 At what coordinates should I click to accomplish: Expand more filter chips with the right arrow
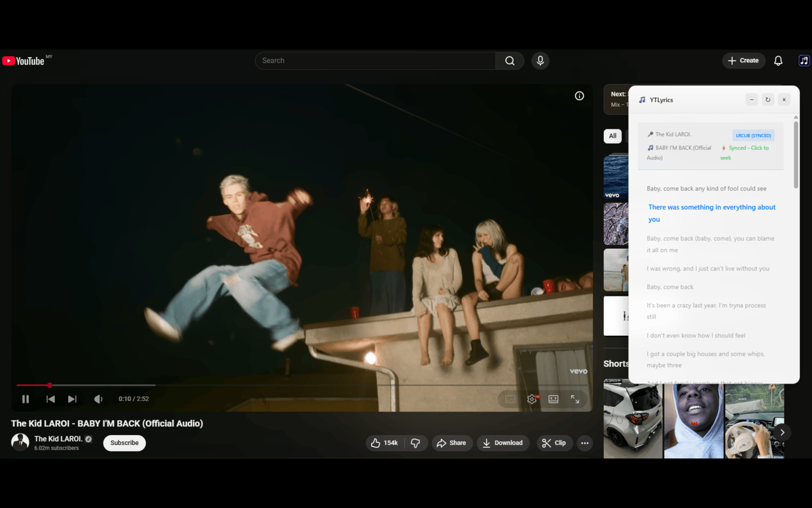tap(782, 432)
